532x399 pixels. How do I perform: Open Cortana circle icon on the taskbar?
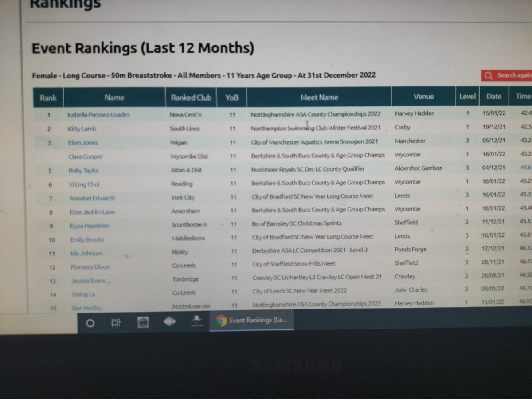pyautogui.click(x=90, y=323)
